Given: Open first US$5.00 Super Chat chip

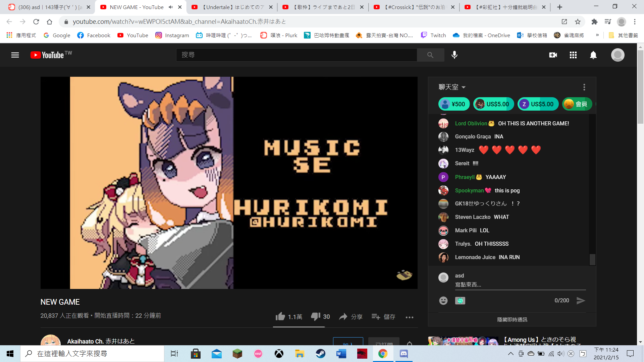Looking at the screenshot, I should [x=493, y=104].
